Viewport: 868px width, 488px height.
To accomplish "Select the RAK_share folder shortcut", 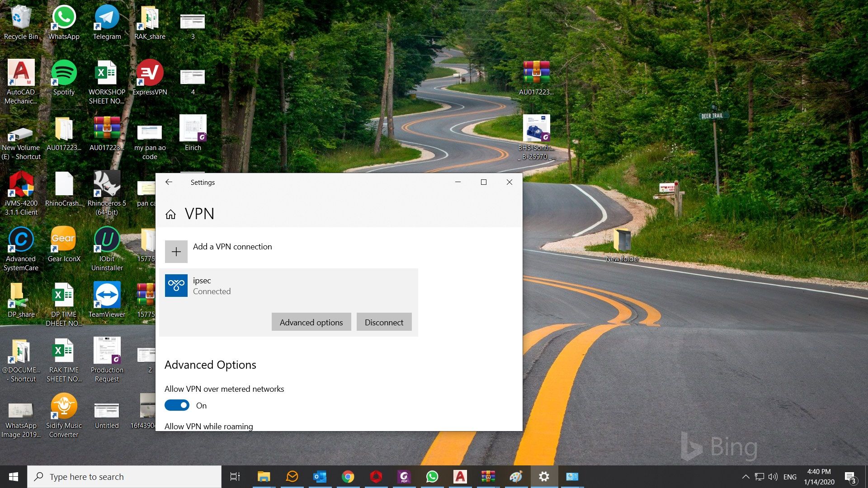I will (150, 22).
